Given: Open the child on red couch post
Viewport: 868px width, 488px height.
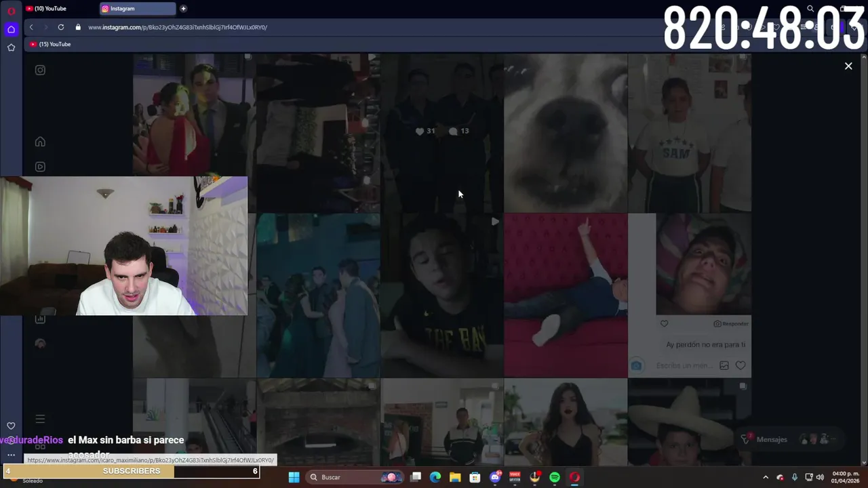Looking at the screenshot, I should click(x=566, y=296).
